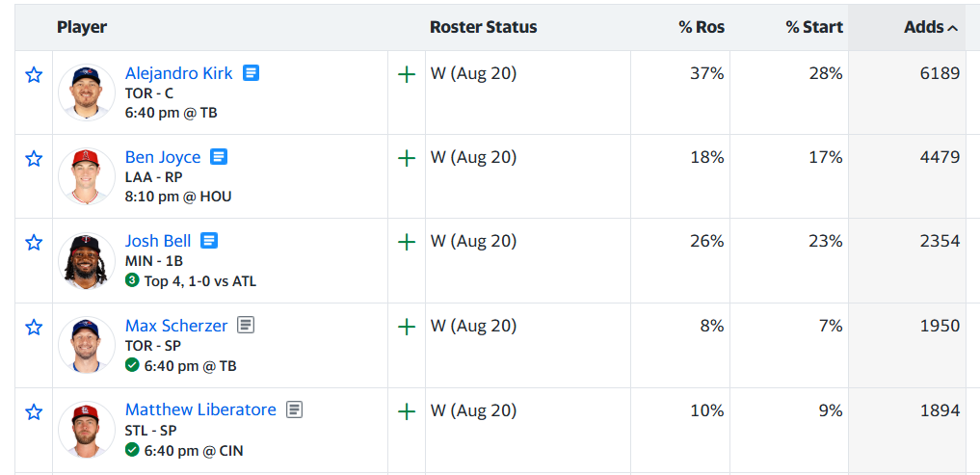View Josh Bell's blue notes icon
Viewport: 980px width, 475px height.
[209, 241]
